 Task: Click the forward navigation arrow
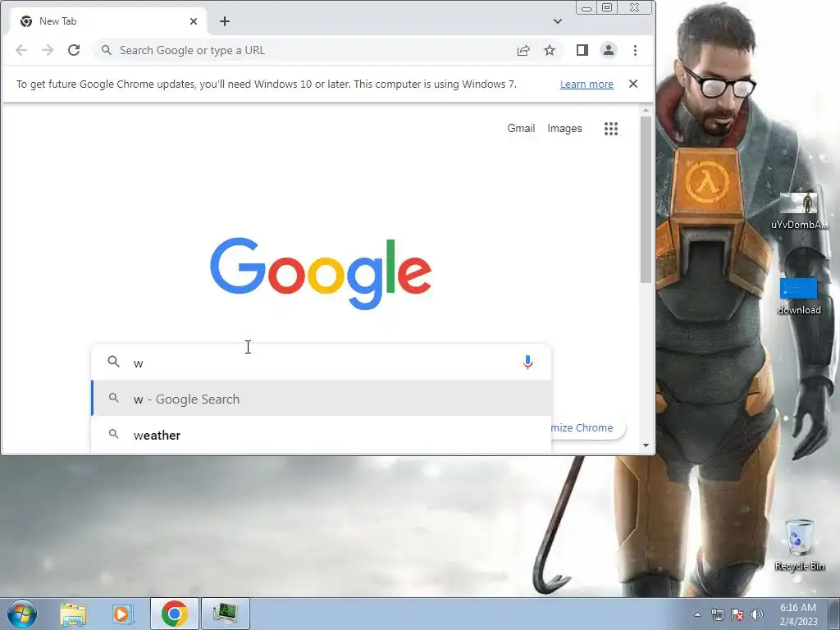48,50
